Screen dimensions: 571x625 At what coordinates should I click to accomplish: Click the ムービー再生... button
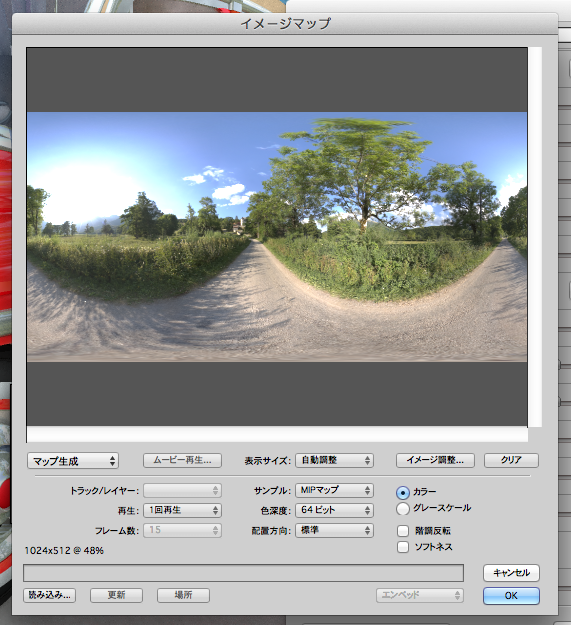pyautogui.click(x=182, y=460)
